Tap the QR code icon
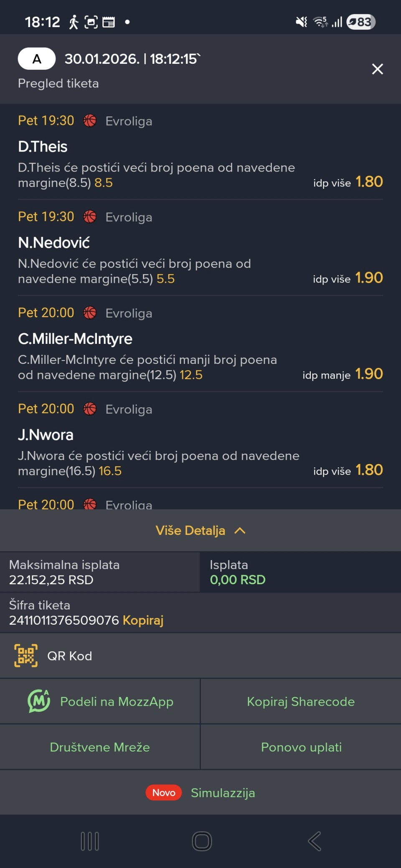Screen dimensions: 401x868 click(26, 656)
